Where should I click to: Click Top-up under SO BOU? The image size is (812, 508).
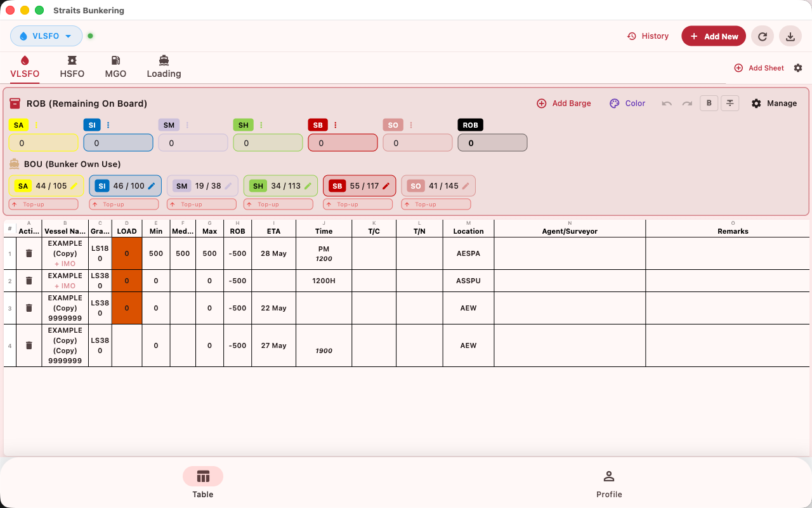pyautogui.click(x=436, y=204)
